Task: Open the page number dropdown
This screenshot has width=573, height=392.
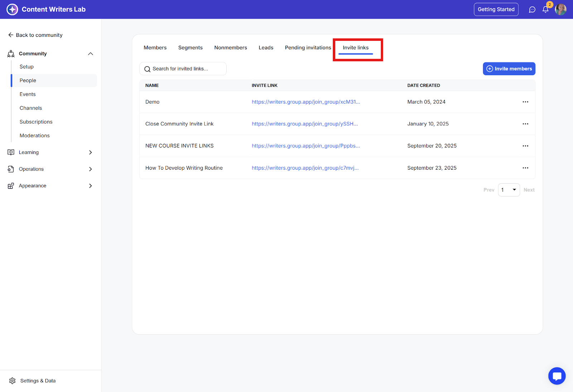Action: 509,190
